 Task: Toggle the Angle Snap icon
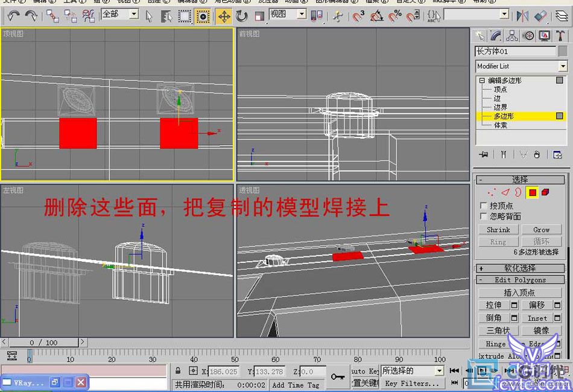point(377,16)
